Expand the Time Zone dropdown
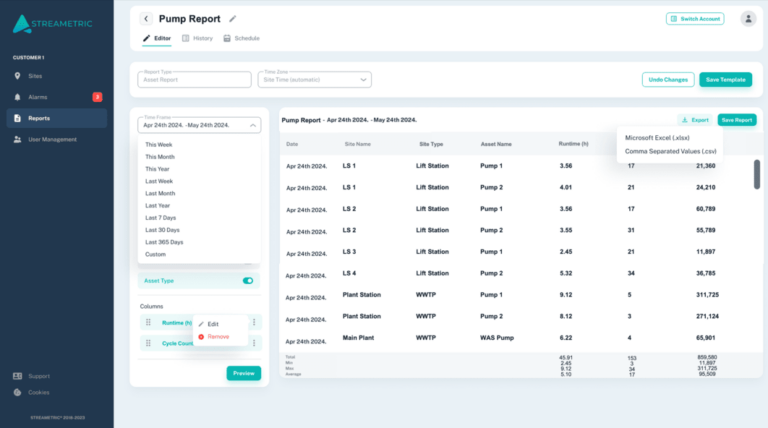768x428 pixels. coord(363,80)
